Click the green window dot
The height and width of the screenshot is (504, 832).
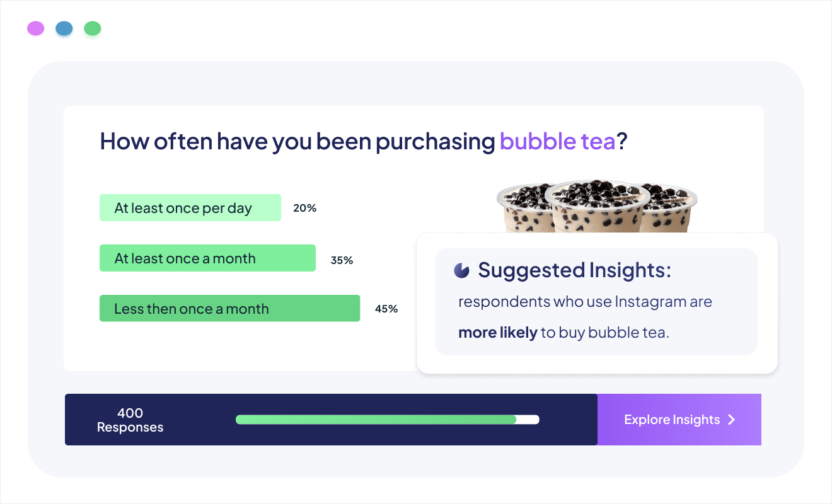pyautogui.click(x=93, y=28)
